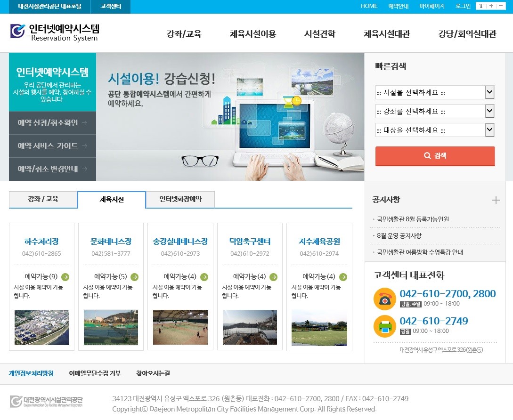Select the 인터넷화장예약 tab

[x=180, y=200]
